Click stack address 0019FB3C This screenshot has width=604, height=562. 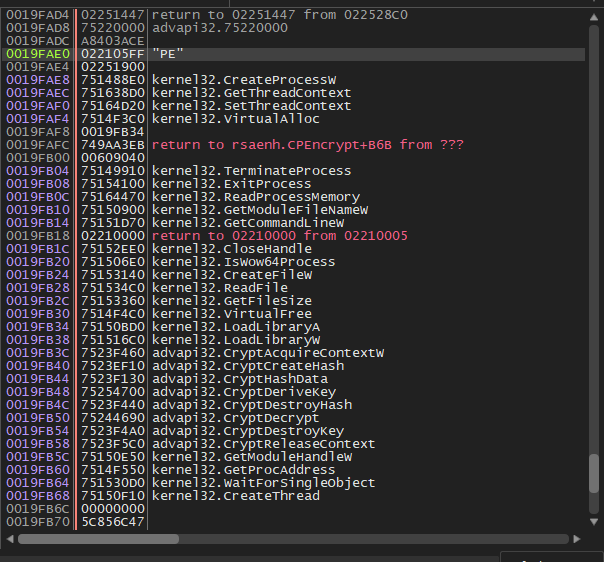(38, 353)
